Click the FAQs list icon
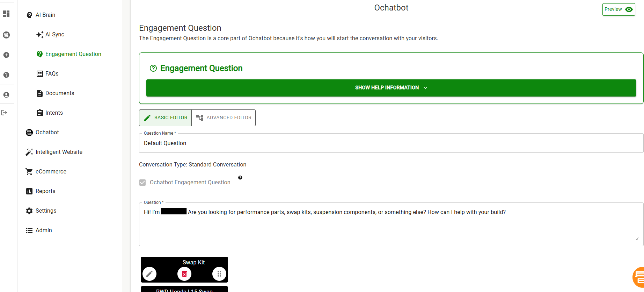 40,74
